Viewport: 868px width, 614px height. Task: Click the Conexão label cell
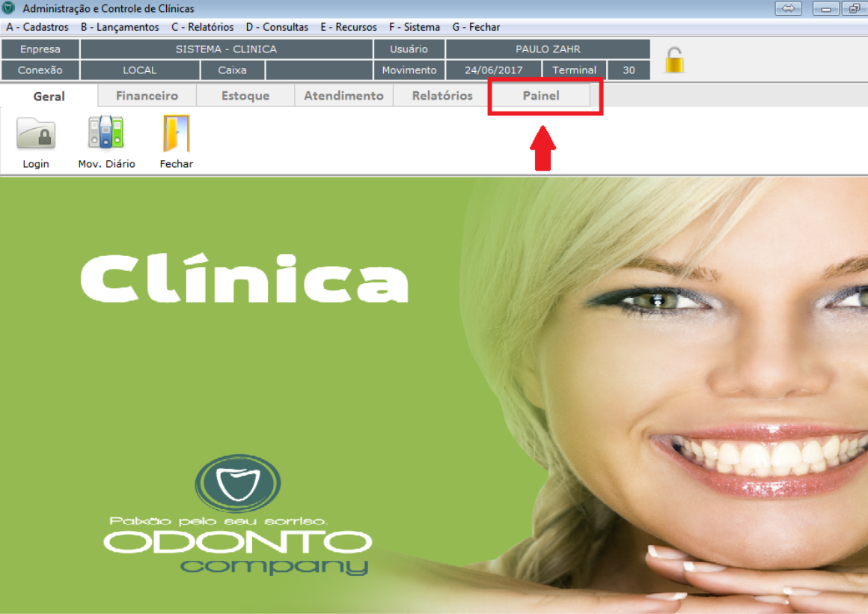click(x=40, y=70)
